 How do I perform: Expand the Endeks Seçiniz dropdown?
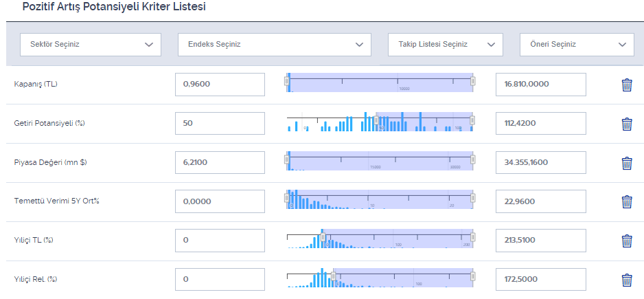(274, 45)
